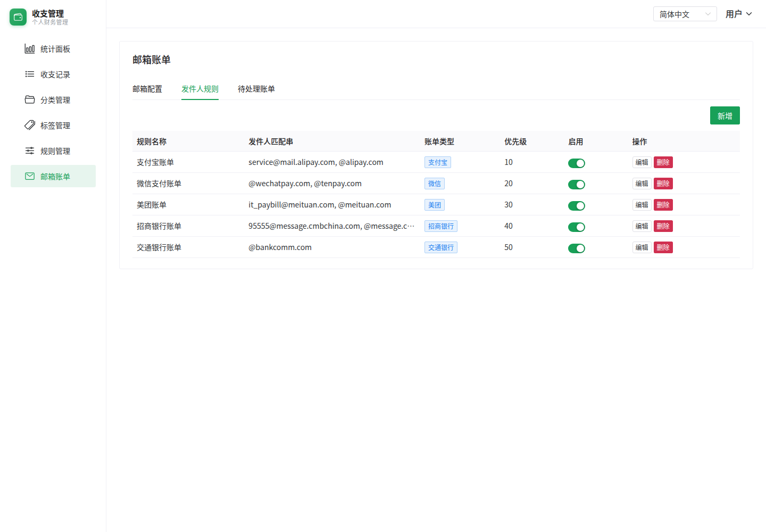Edit the 微信支付账单 rule

click(642, 184)
